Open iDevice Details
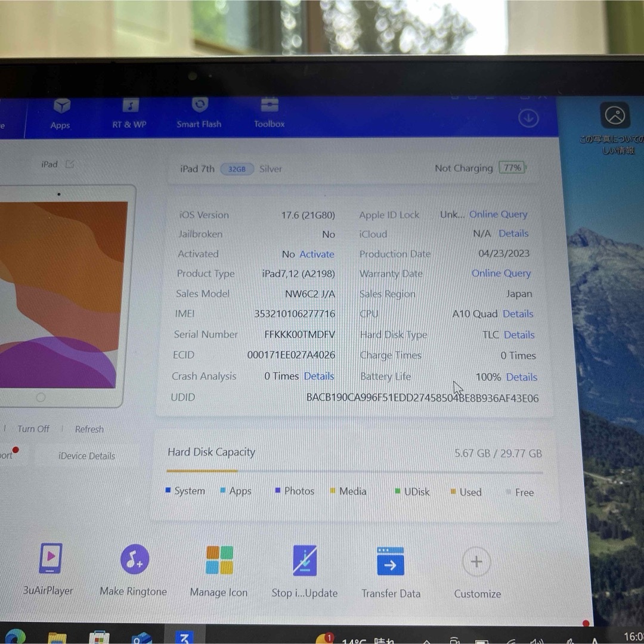This screenshot has height=644, width=644. pos(86,456)
